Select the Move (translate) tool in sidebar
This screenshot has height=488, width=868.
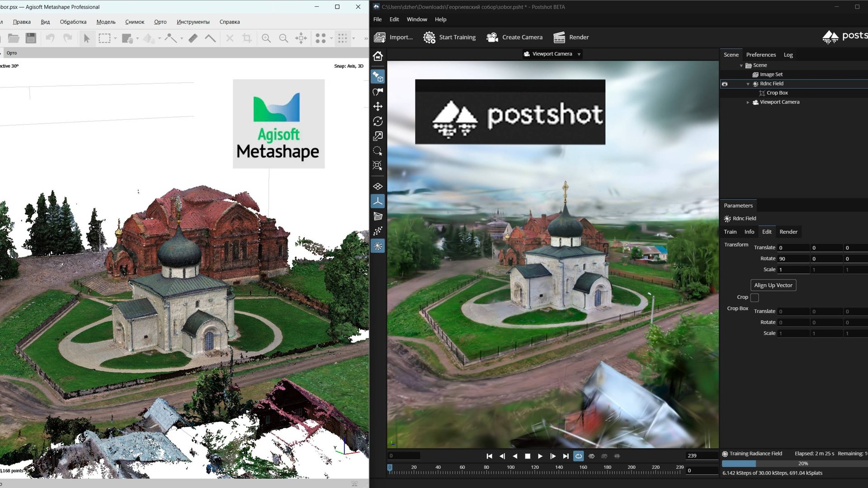click(378, 107)
